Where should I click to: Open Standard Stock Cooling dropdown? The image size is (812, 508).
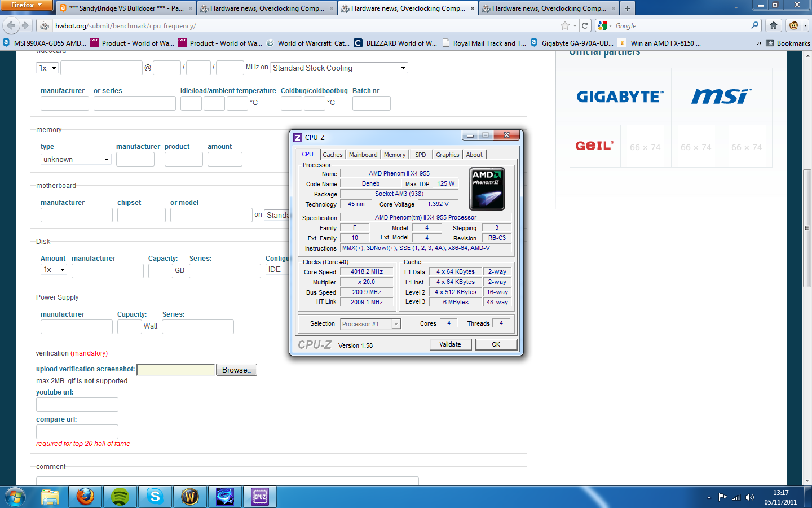point(339,68)
